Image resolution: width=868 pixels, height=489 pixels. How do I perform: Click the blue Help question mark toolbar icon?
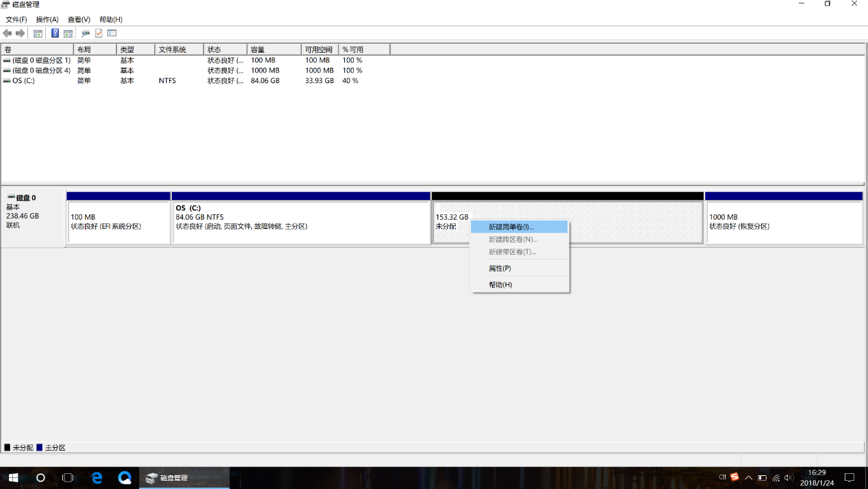(55, 33)
